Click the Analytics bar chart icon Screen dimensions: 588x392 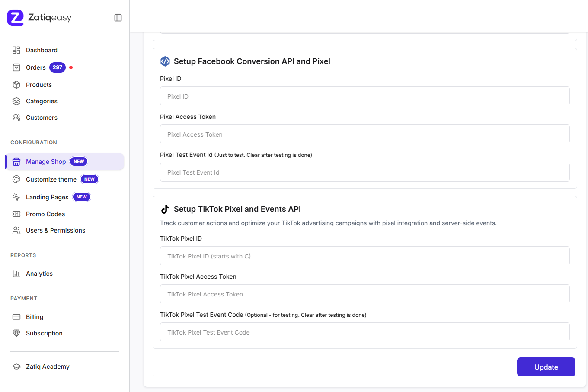pos(16,274)
